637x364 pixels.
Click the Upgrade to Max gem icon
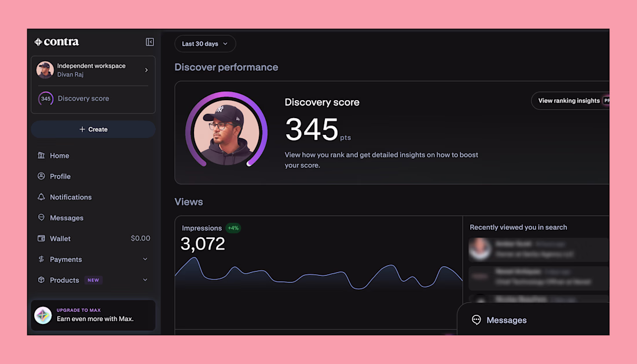[43, 315]
